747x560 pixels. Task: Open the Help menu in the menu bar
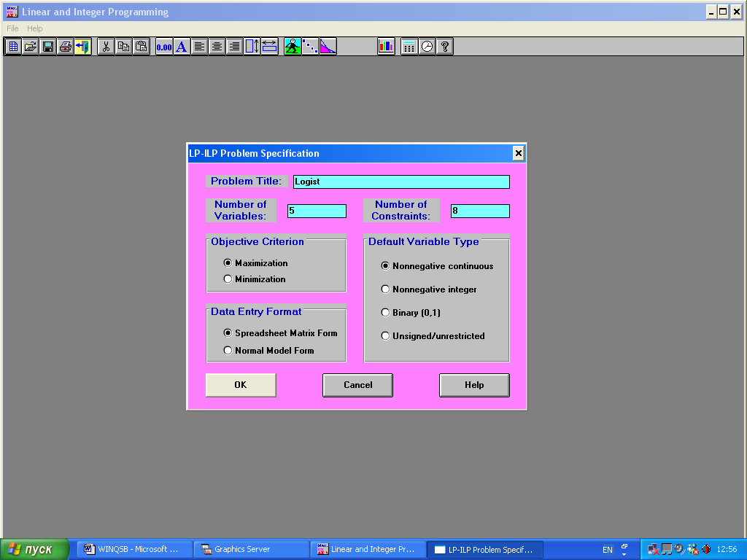[34, 28]
